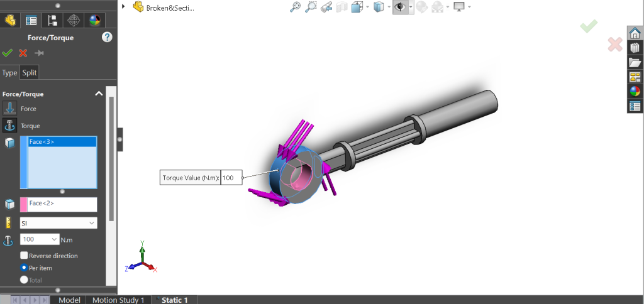
Task: Select the Total radio button
Action: 24,280
